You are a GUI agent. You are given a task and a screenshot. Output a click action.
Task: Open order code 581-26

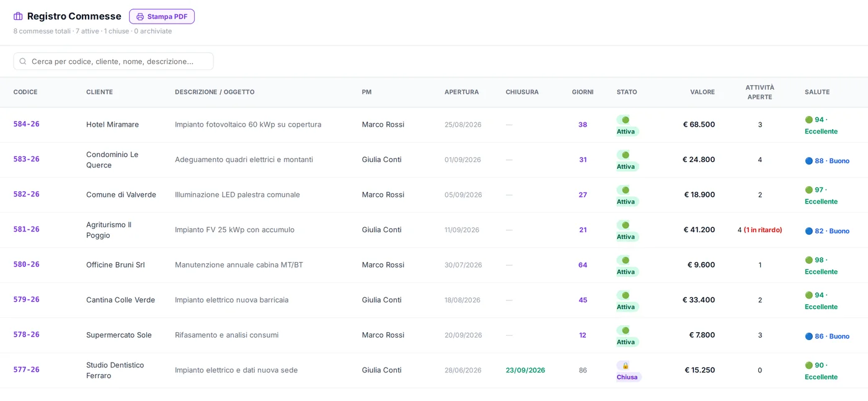(27, 230)
